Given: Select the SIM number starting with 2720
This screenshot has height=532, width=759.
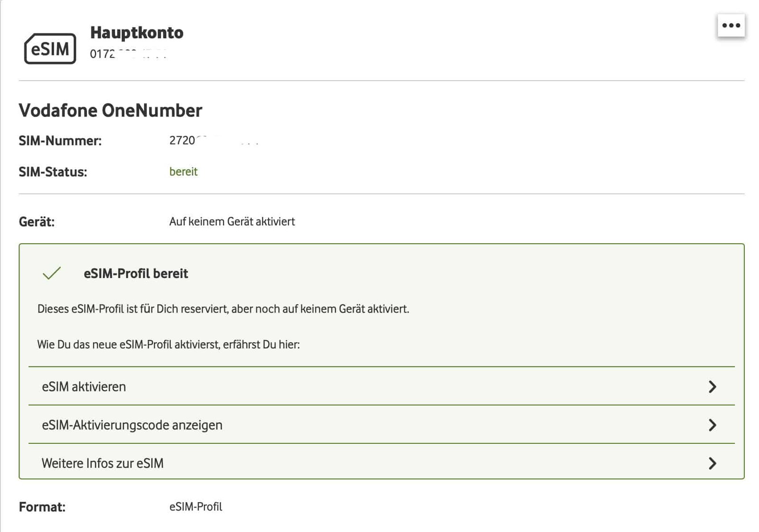Looking at the screenshot, I should pyautogui.click(x=213, y=140).
